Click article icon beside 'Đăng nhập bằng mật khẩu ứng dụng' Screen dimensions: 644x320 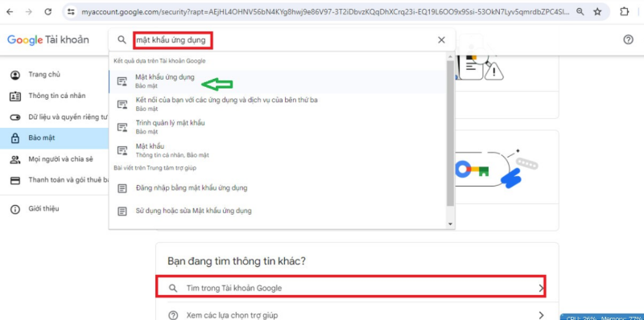pos(122,188)
